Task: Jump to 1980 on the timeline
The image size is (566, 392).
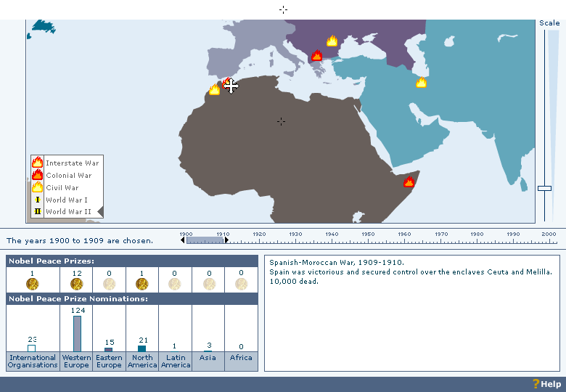Action: 477,234
